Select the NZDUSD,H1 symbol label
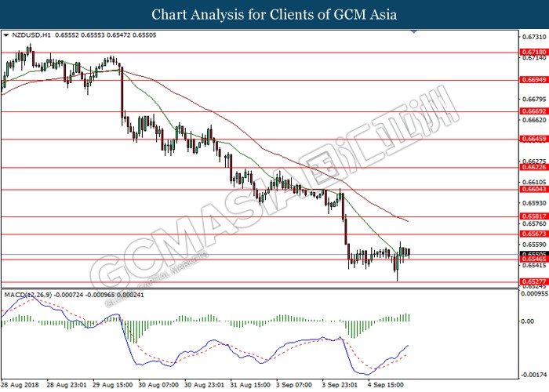The image size is (549, 392). [x=31, y=35]
